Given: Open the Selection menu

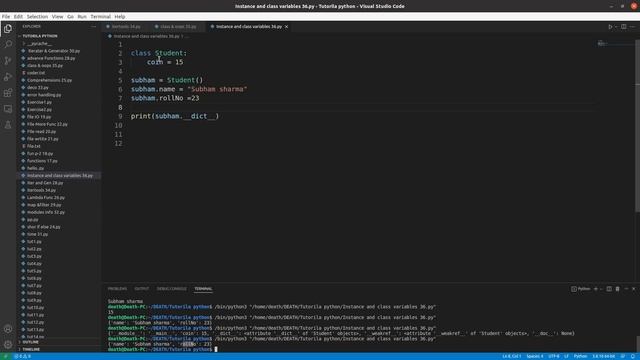Looking at the screenshot, I should pos(37,17).
